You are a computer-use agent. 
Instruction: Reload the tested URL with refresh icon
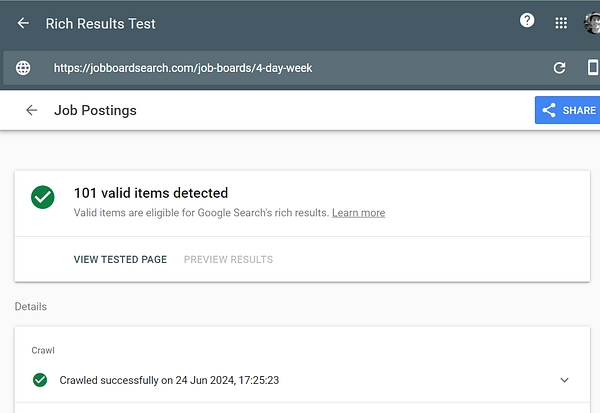pyautogui.click(x=560, y=68)
